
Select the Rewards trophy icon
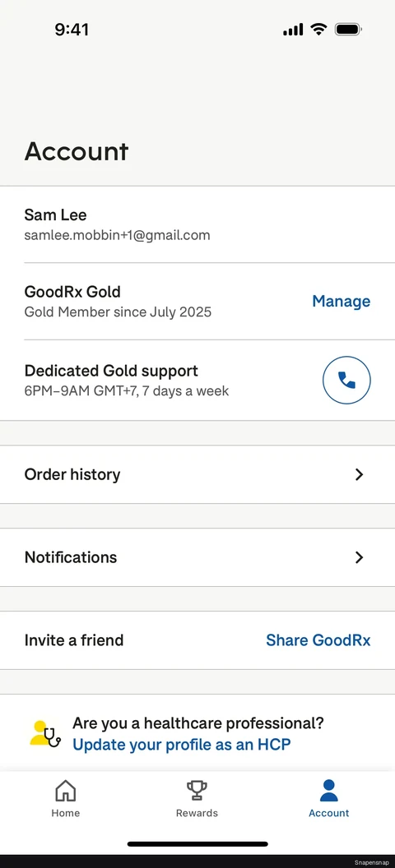click(197, 791)
